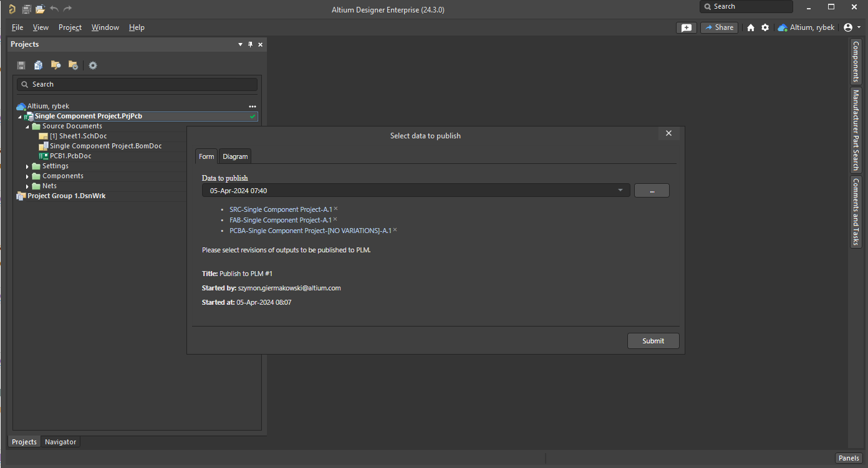Click the Redo arrow icon
868x468 pixels.
click(67, 9)
